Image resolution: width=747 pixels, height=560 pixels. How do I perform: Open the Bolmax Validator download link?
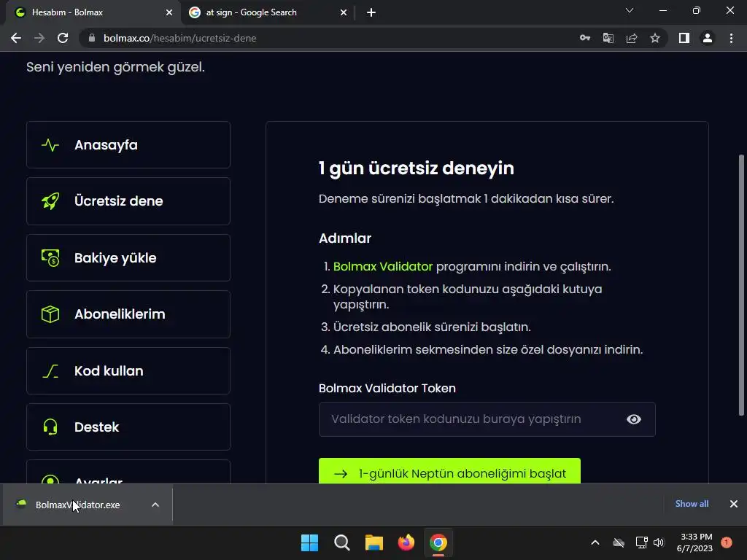[382, 266]
